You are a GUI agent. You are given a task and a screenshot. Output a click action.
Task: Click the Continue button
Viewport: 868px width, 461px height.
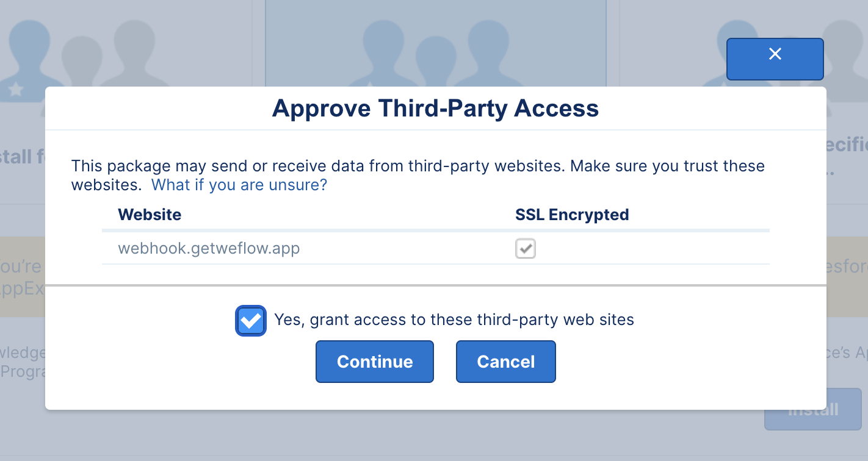click(375, 362)
